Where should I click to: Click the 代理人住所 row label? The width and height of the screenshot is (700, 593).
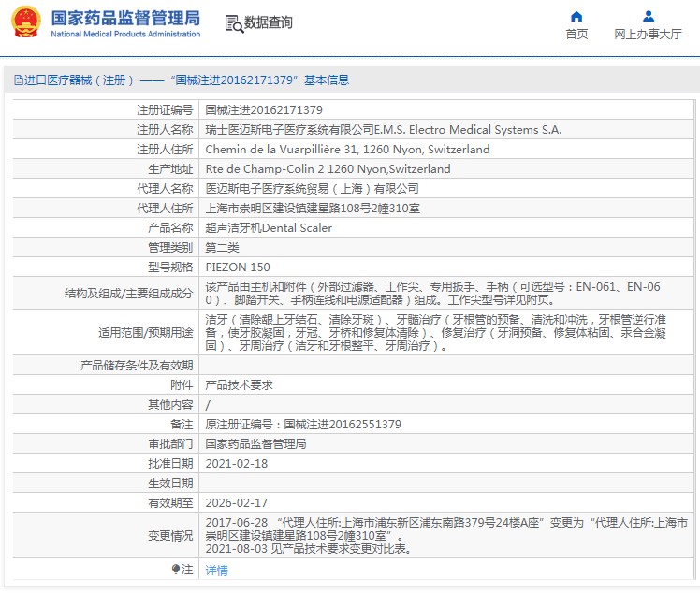click(165, 208)
